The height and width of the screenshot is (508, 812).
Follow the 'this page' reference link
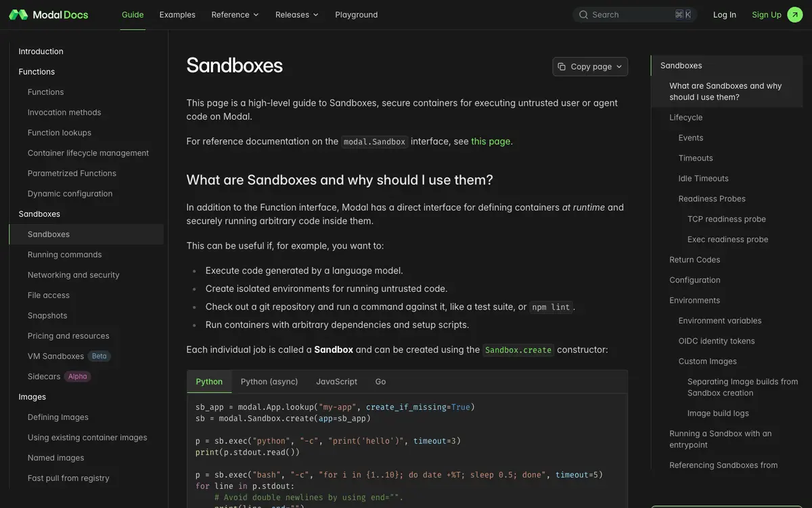point(491,141)
